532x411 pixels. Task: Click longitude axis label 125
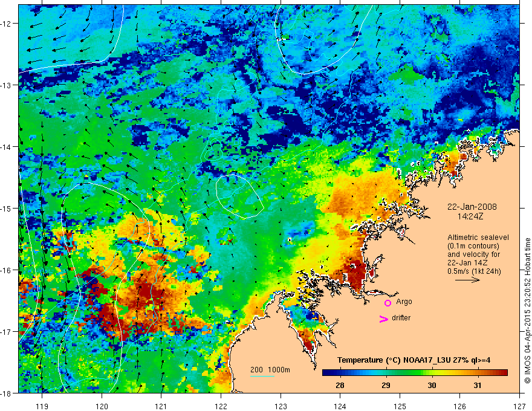(400, 406)
